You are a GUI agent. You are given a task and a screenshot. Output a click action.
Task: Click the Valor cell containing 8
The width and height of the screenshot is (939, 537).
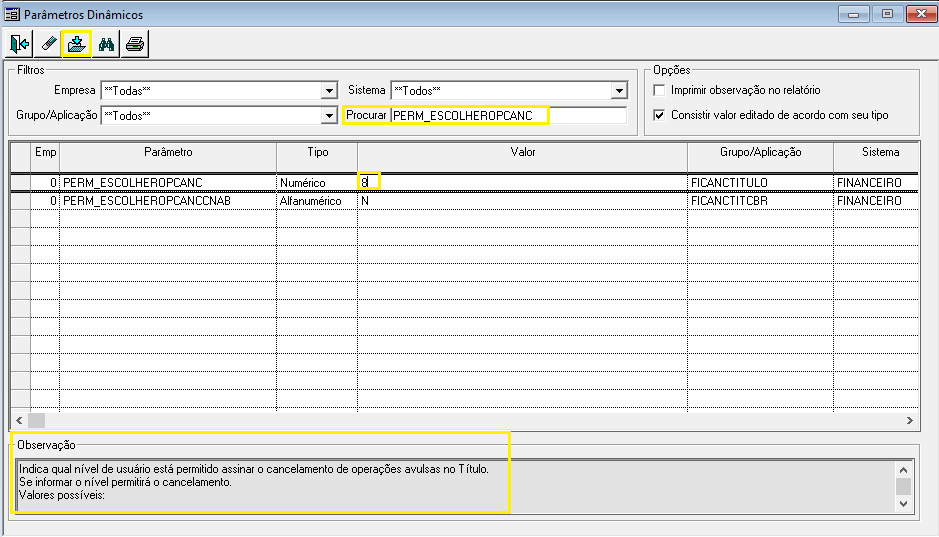[523, 183]
